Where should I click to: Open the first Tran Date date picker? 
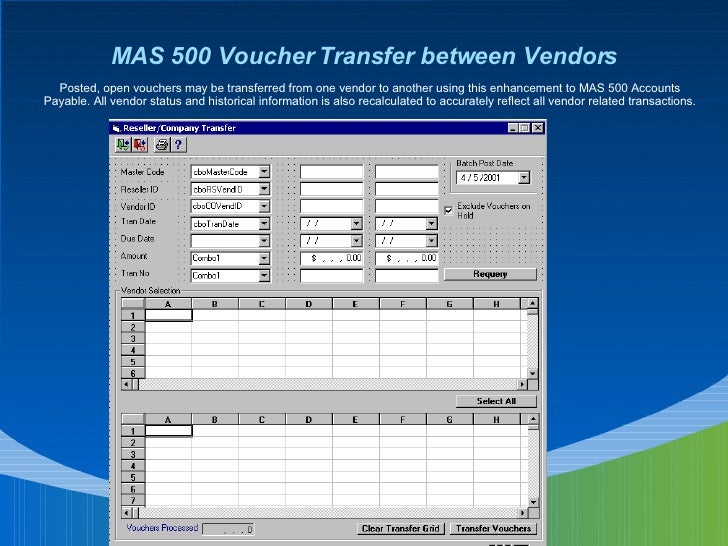pyautogui.click(x=356, y=224)
